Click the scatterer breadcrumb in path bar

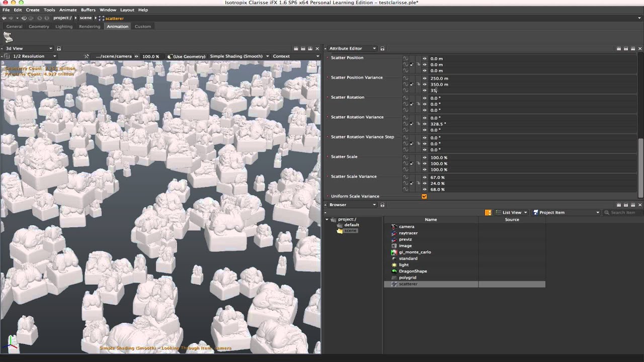(111, 18)
